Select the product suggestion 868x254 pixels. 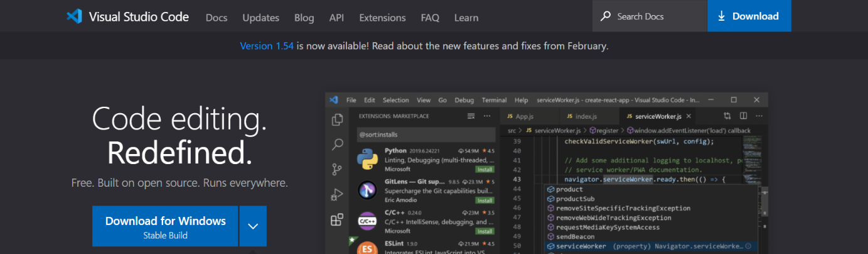click(651, 189)
